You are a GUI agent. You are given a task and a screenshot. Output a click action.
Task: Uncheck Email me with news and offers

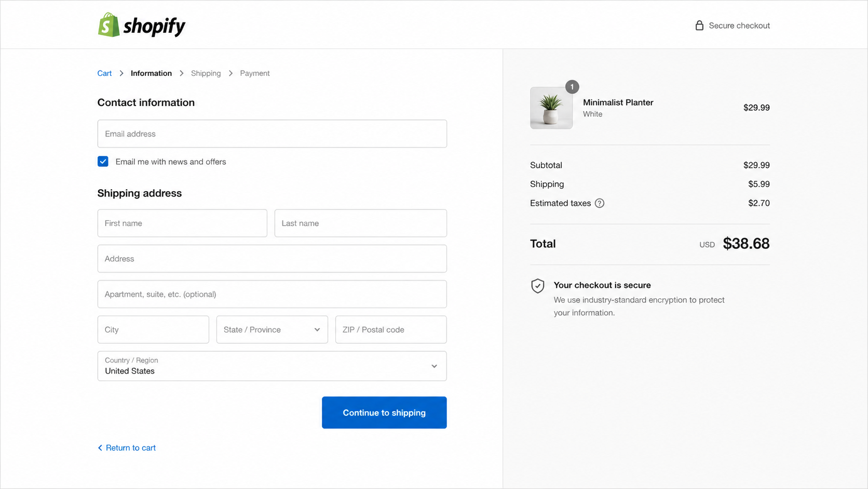(x=103, y=162)
